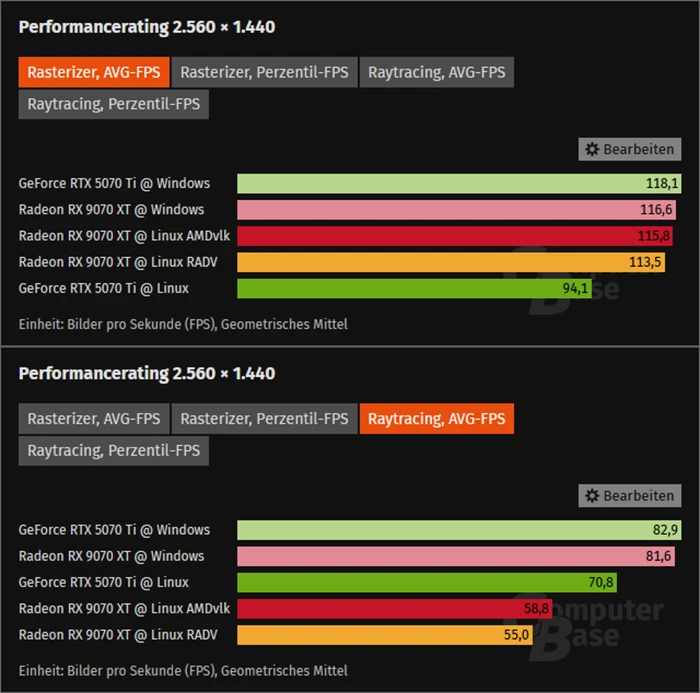This screenshot has height=693, width=700.
Task: Open Rasterizer, Perzentil-FPS tab in top chart
Action: [264, 72]
